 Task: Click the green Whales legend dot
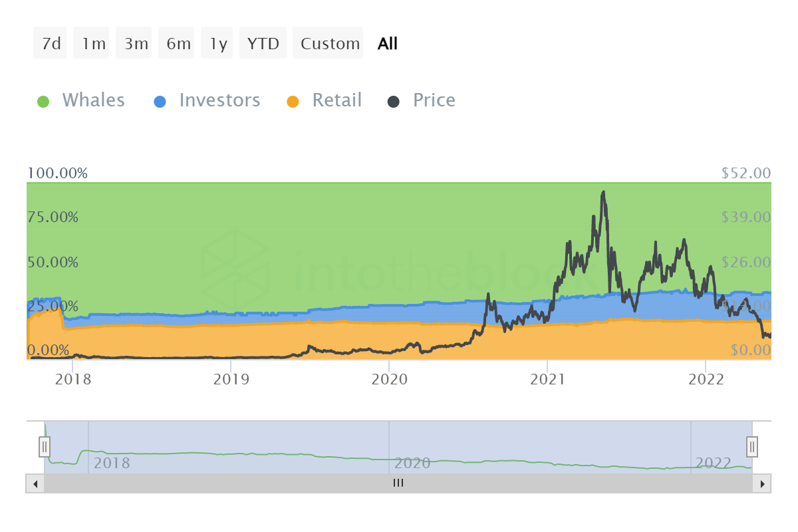[x=43, y=102]
